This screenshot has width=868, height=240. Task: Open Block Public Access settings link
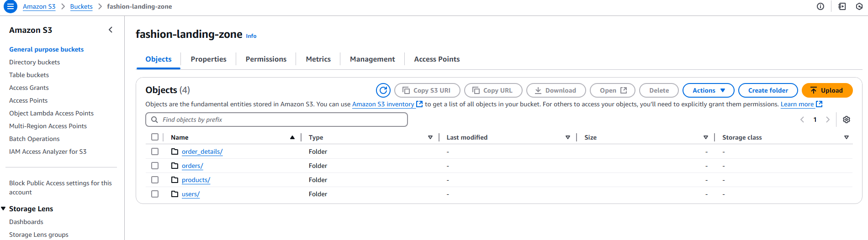(x=60, y=188)
